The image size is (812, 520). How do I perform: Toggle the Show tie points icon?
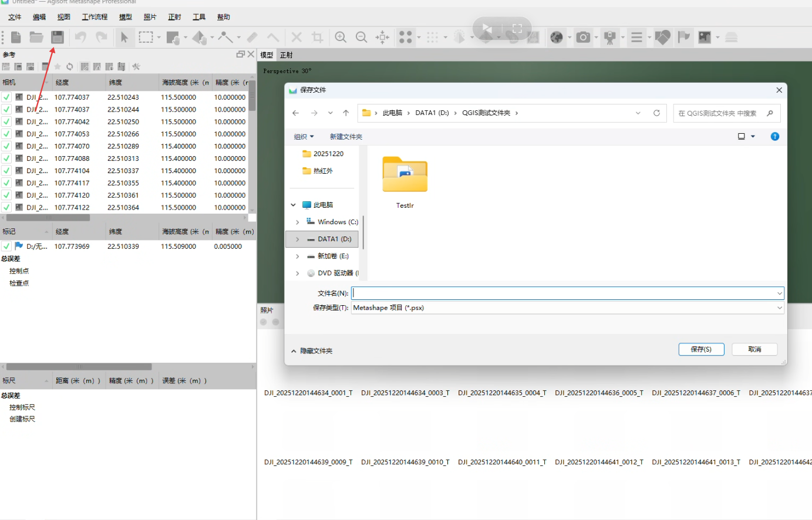406,38
